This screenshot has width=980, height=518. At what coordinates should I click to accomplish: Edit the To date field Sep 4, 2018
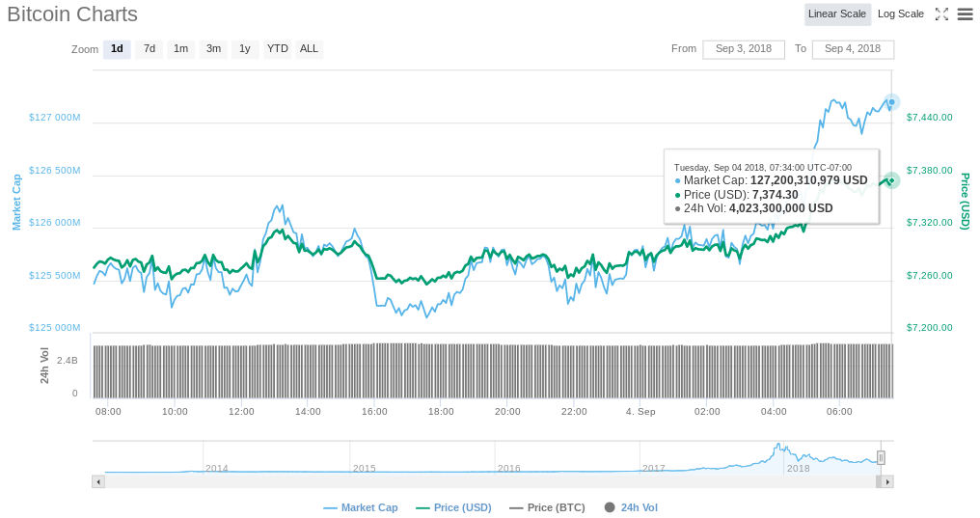point(853,49)
